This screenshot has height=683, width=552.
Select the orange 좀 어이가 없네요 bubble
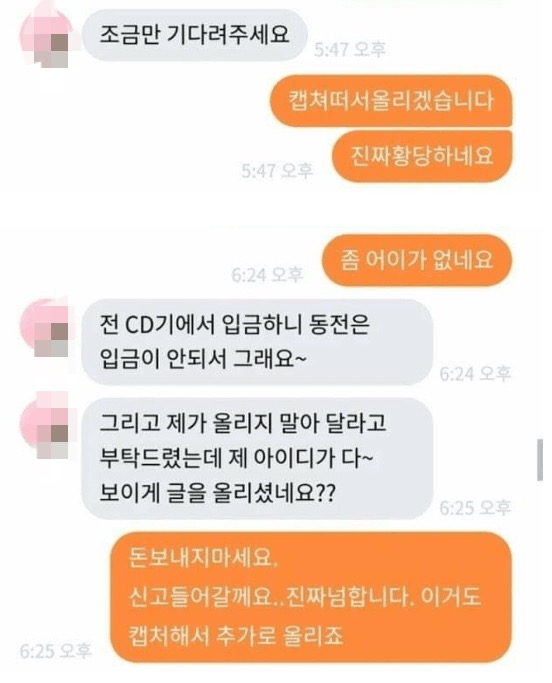[x=417, y=260]
